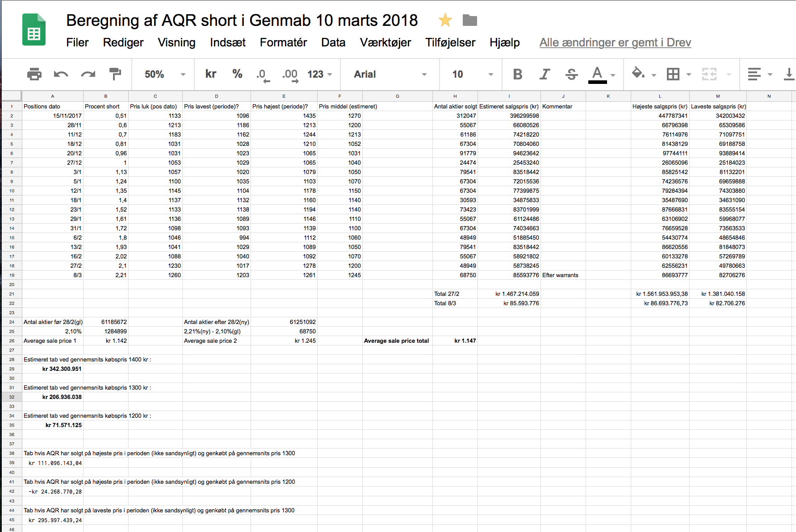Open the Tilføjelser menu
The image size is (796, 532).
[450, 42]
